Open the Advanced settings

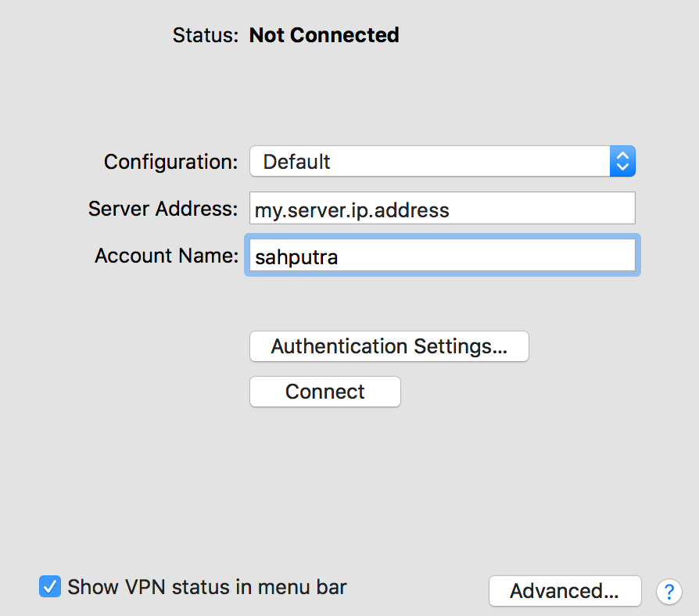point(565,591)
